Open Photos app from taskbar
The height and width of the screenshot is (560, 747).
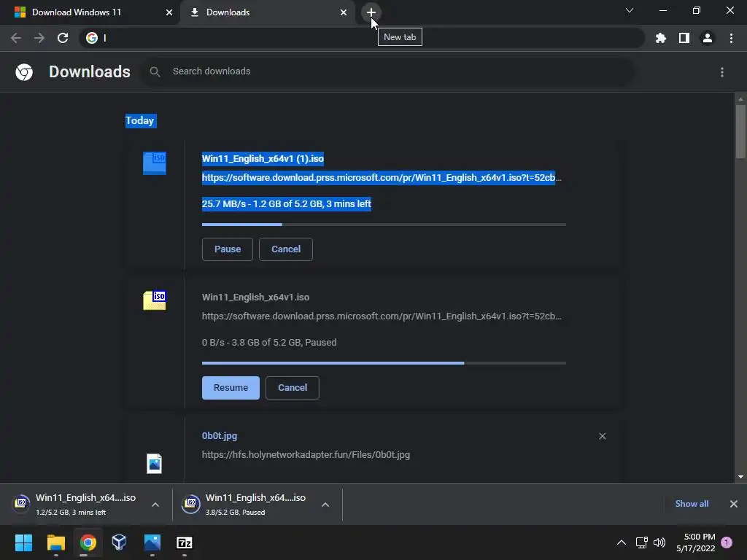point(152,542)
